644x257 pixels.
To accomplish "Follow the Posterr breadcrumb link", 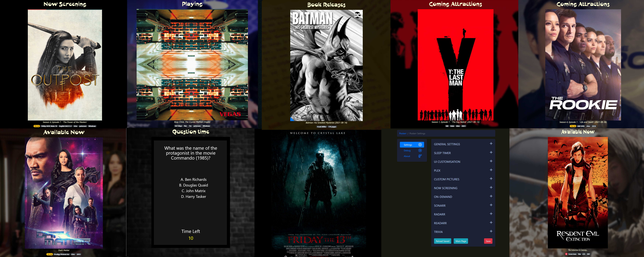I will pos(403,133).
